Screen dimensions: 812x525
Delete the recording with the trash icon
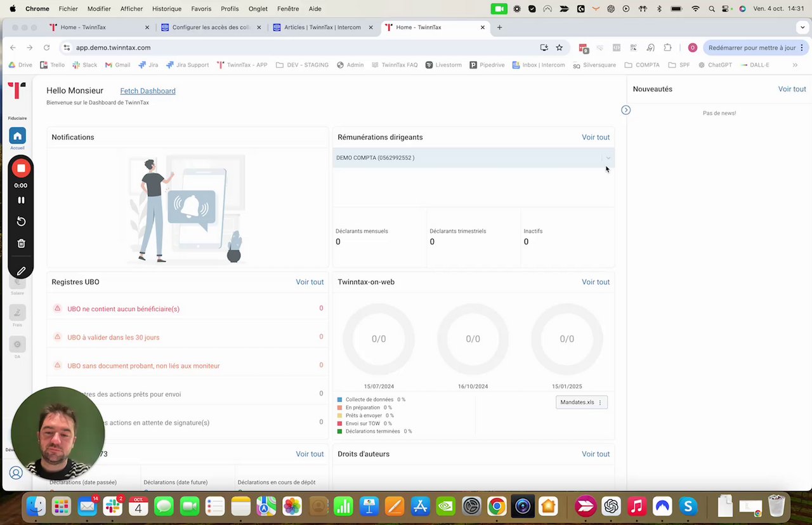[x=21, y=243]
